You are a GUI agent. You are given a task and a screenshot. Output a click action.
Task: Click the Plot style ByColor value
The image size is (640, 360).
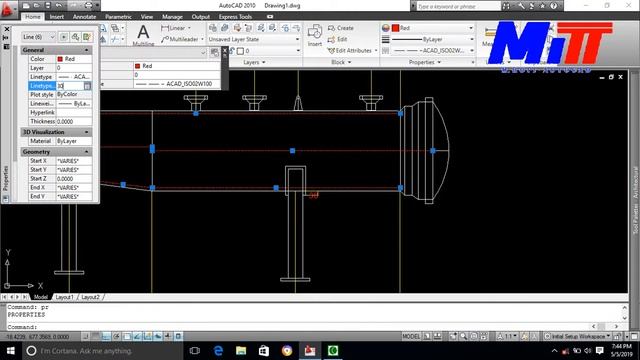[x=74, y=94]
